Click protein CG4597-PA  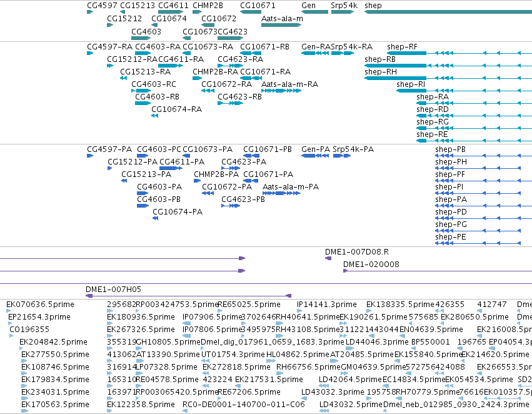coord(109,149)
